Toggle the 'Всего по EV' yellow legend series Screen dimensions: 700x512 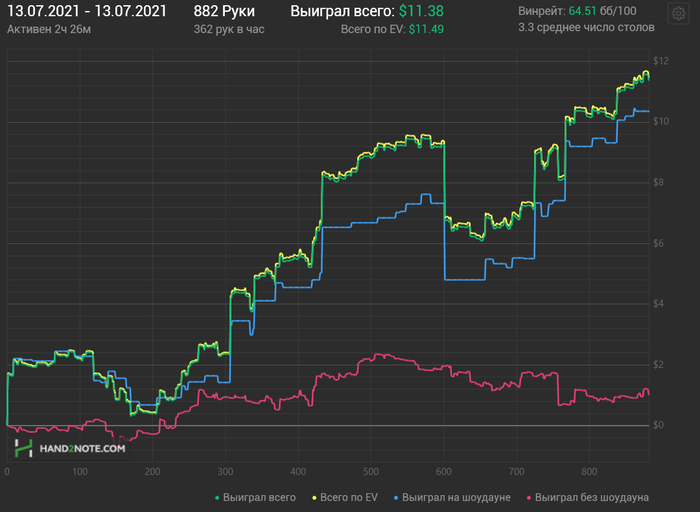[x=345, y=497]
